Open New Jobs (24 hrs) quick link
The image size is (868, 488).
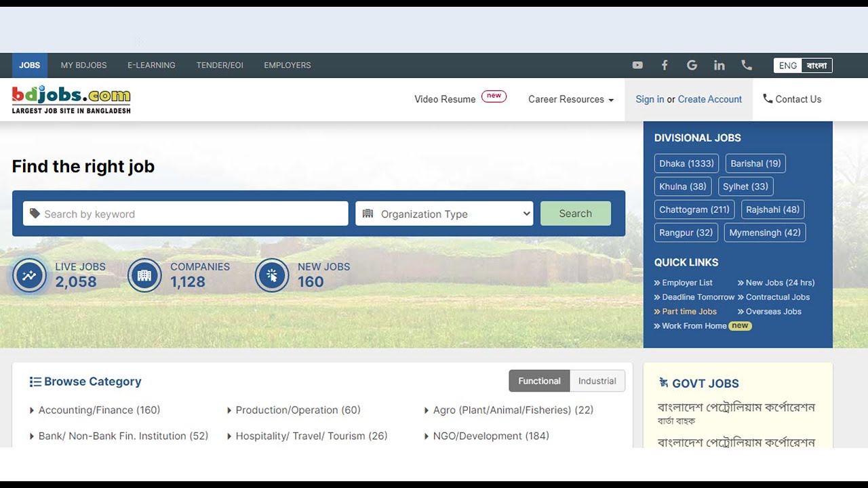780,283
